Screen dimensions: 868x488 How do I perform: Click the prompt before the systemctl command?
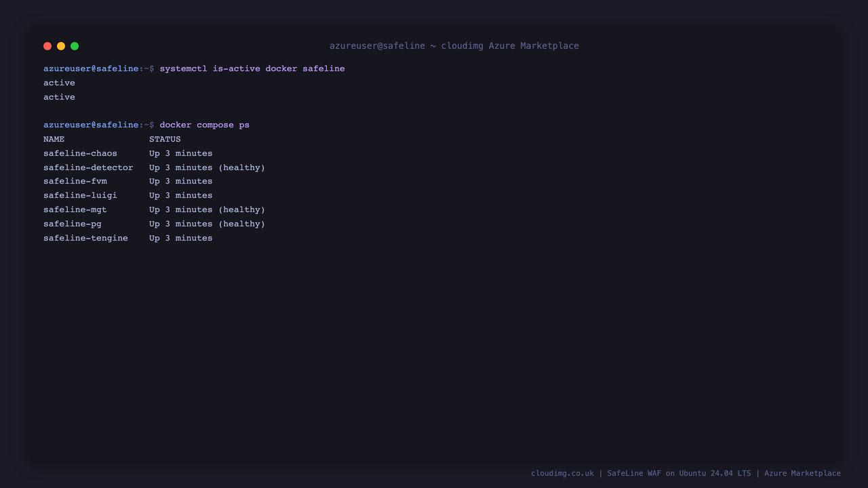tap(99, 68)
